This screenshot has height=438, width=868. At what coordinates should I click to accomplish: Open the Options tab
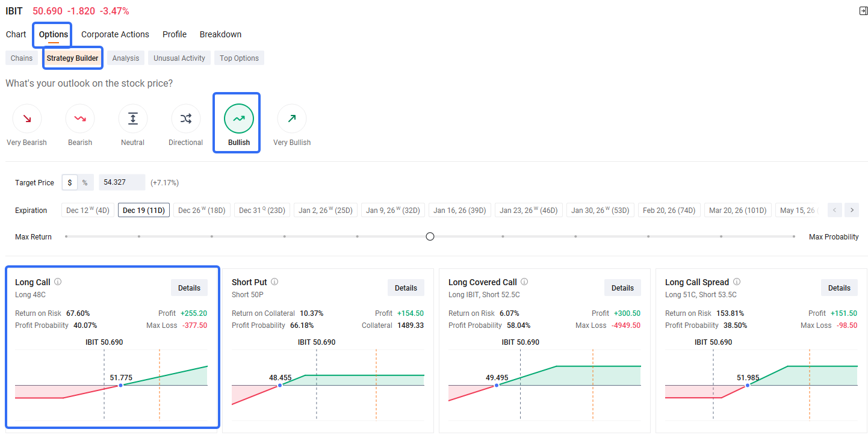click(x=54, y=34)
